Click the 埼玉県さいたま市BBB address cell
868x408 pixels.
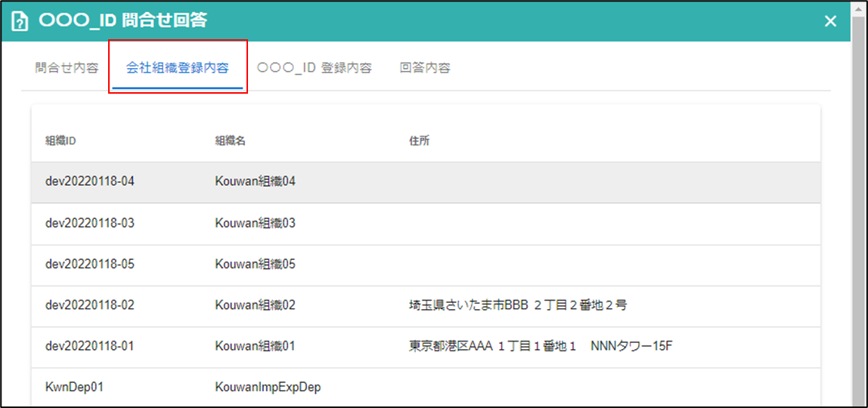click(x=517, y=305)
